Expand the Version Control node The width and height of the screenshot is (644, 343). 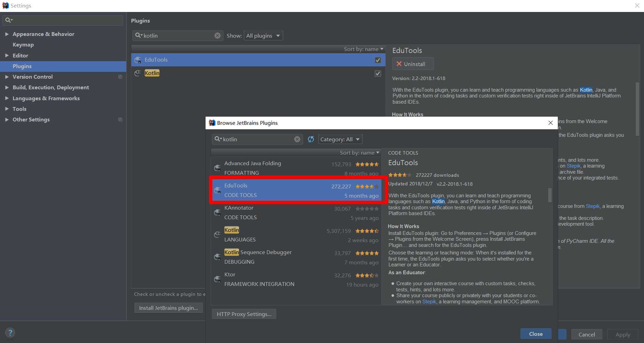[7, 77]
